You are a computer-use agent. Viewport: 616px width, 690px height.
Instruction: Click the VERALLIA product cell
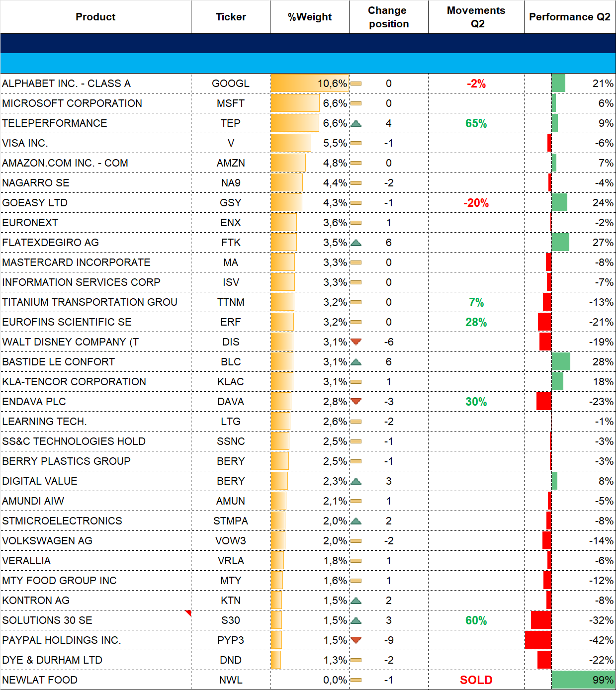[x=95, y=561]
